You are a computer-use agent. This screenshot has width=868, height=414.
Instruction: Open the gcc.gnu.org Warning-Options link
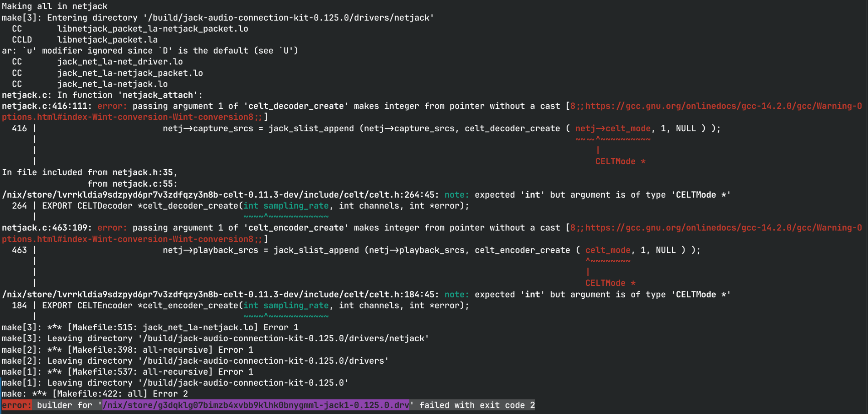pyautogui.click(x=723, y=106)
